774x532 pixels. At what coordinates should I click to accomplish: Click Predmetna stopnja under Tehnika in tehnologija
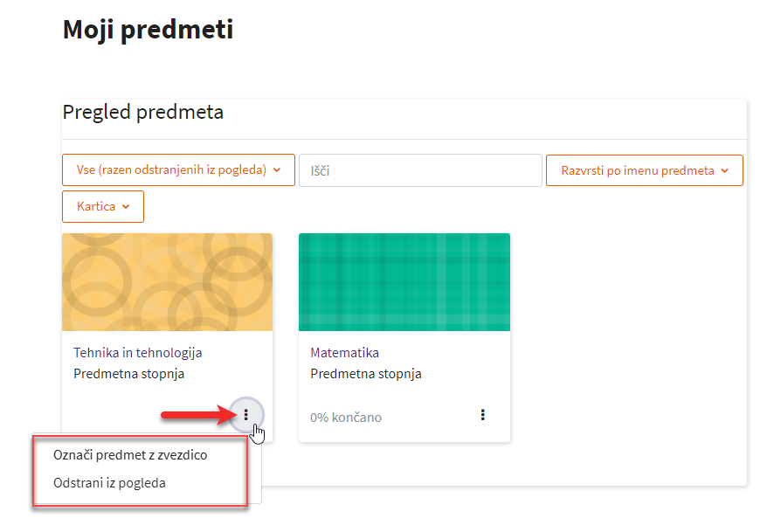click(x=128, y=374)
